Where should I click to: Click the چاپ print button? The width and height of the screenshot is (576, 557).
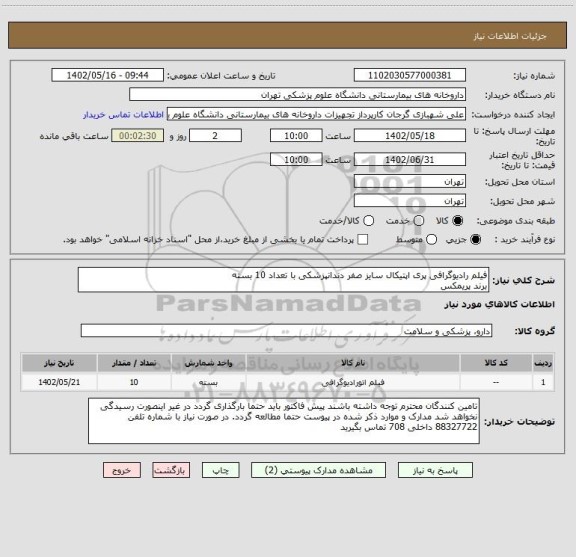click(221, 470)
